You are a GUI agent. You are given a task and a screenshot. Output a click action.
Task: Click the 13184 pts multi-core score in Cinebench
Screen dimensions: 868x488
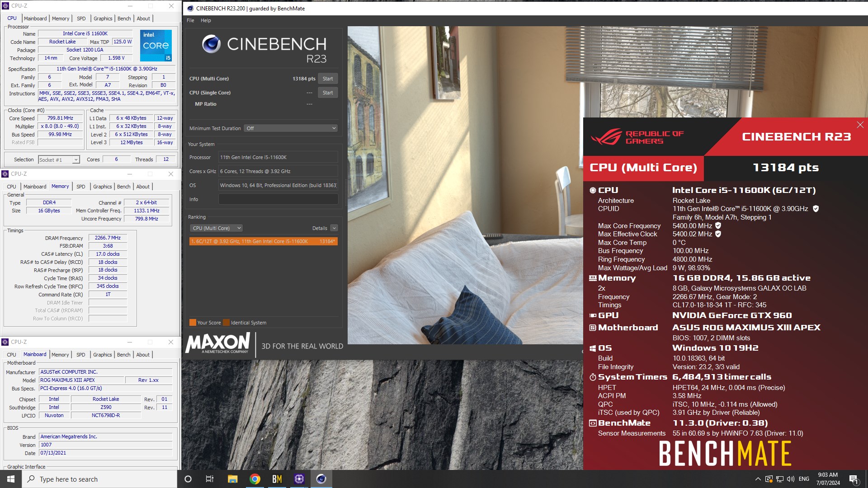[304, 79]
